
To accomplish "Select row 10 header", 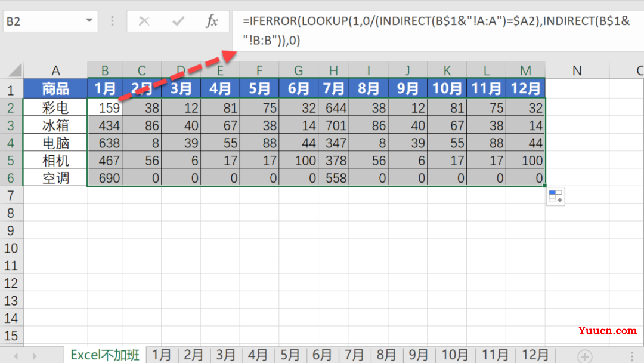I will point(11,248).
